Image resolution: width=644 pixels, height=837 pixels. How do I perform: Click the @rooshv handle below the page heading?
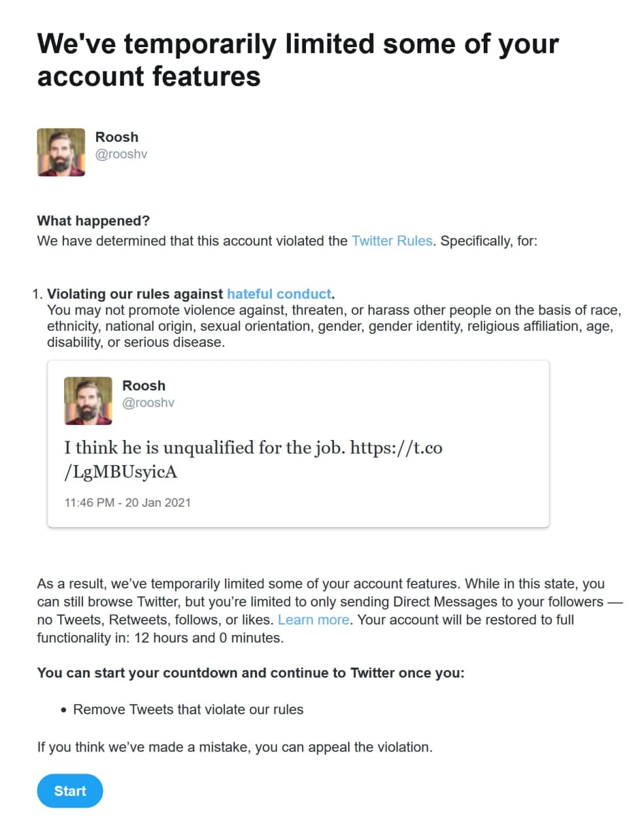point(121,154)
